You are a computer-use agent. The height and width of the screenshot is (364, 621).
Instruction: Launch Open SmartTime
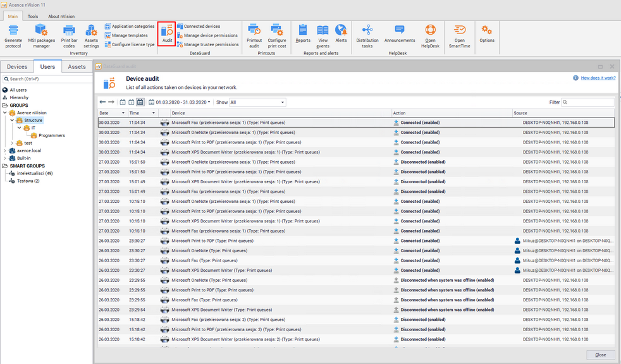point(460,35)
